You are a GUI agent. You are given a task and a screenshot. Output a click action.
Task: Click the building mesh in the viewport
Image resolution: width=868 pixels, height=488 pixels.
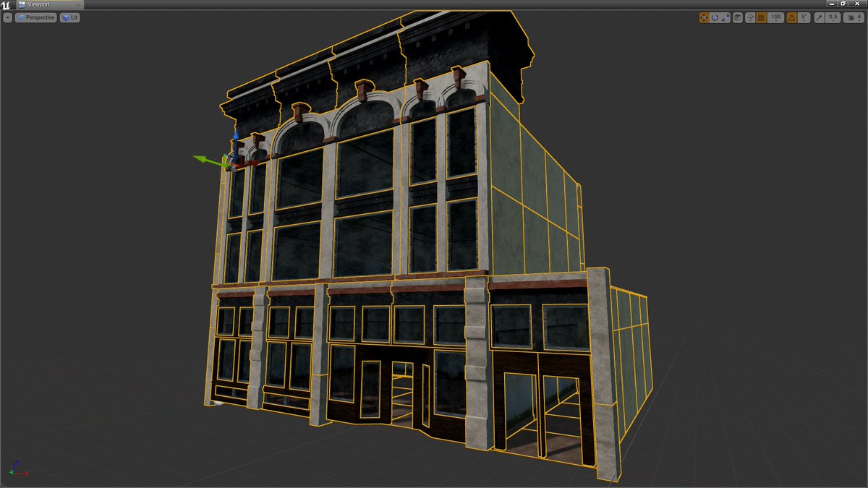[398, 253]
